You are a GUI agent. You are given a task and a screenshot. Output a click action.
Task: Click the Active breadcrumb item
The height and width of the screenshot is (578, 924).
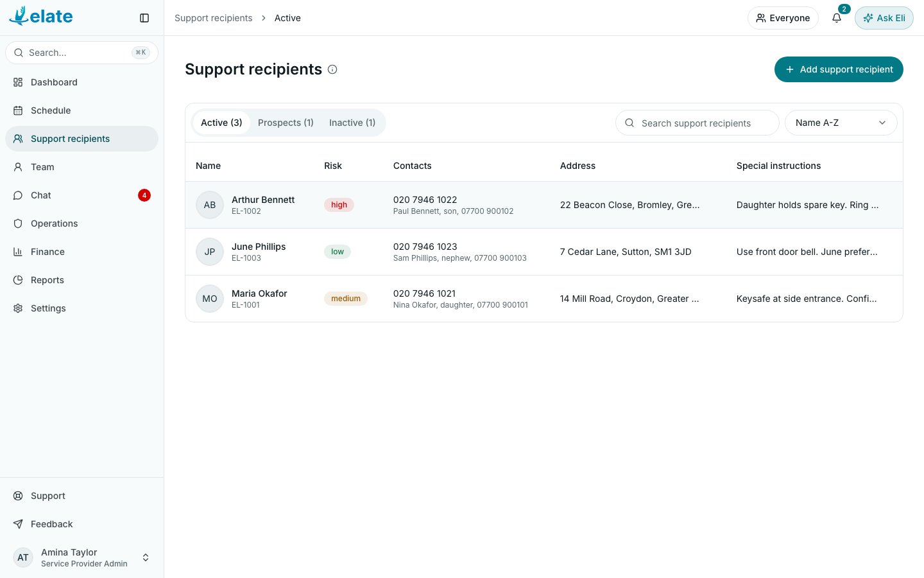(x=287, y=18)
